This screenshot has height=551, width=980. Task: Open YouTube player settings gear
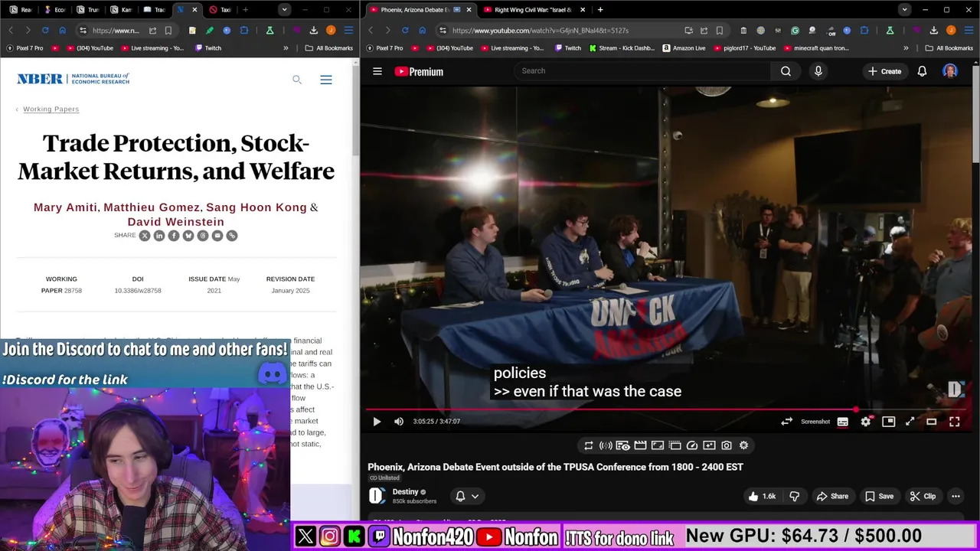pyautogui.click(x=866, y=422)
